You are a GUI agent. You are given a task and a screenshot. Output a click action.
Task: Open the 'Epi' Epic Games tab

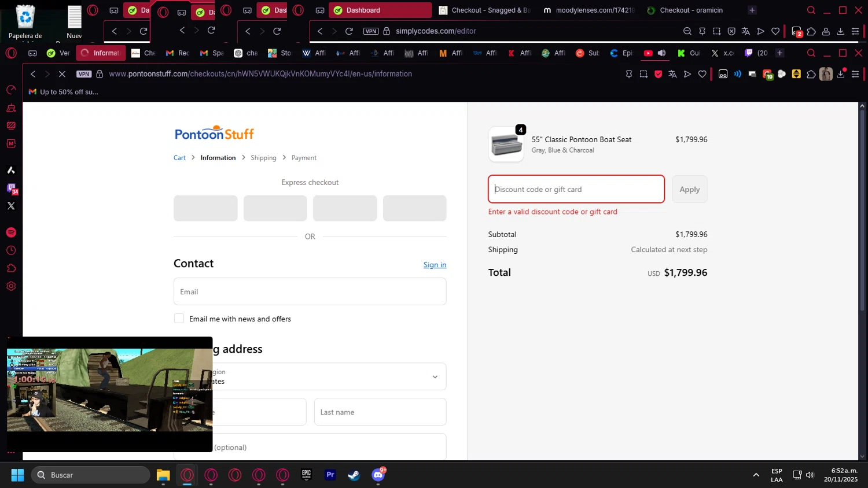(621, 53)
